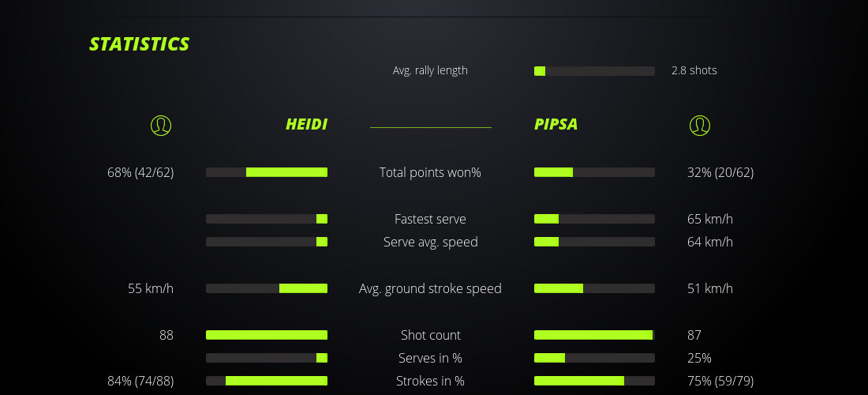868x395 pixels.
Task: Click Heidi's Total points won bar
Action: point(267,172)
